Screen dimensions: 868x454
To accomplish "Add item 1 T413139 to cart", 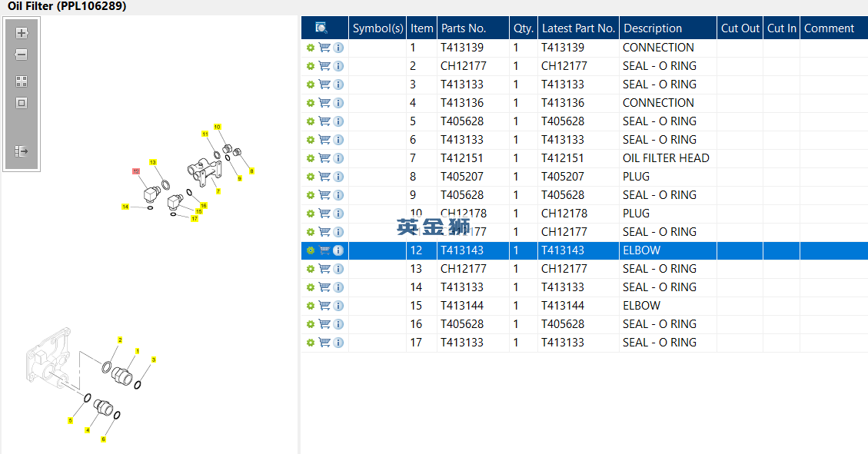I will 324,48.
